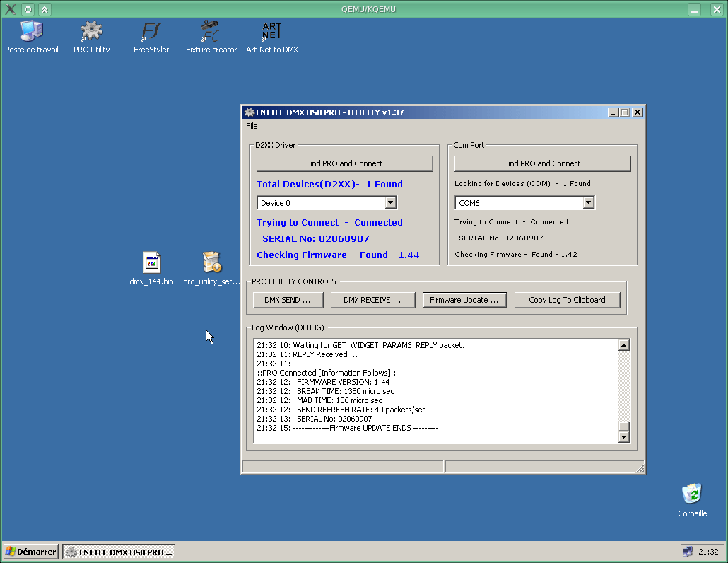Click Find PRO and Connect under D2XX Driver

(344, 163)
